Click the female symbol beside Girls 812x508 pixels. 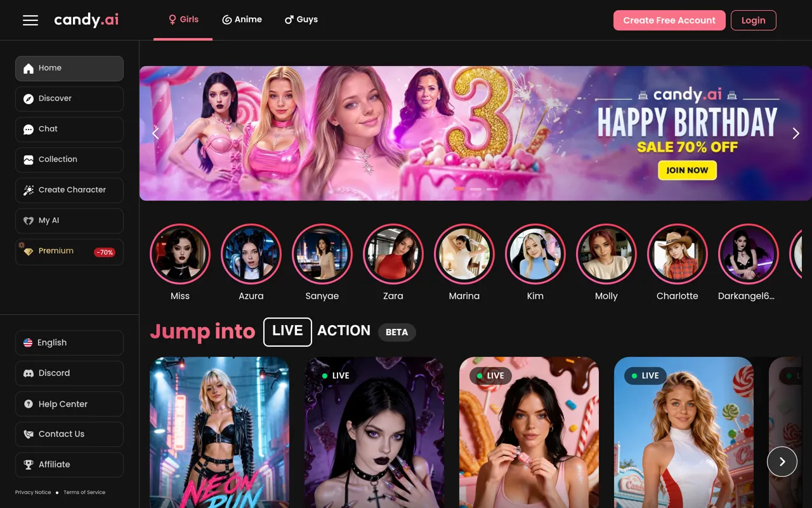coord(172,20)
